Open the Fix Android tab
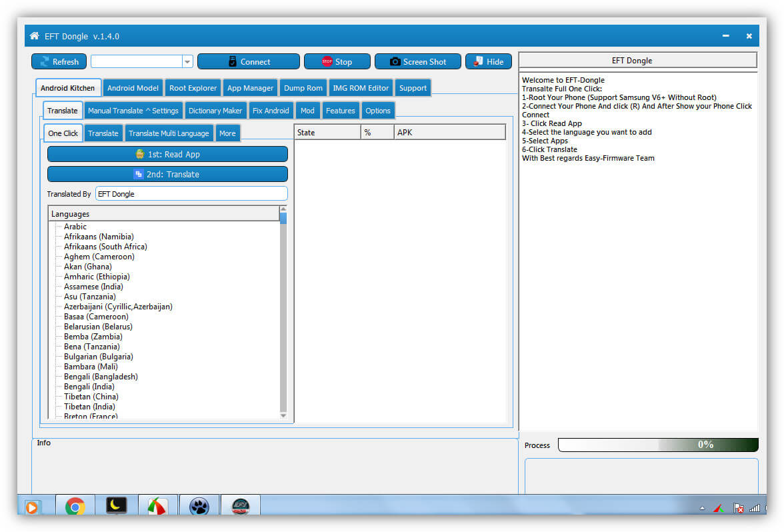784x532 pixels. click(271, 111)
